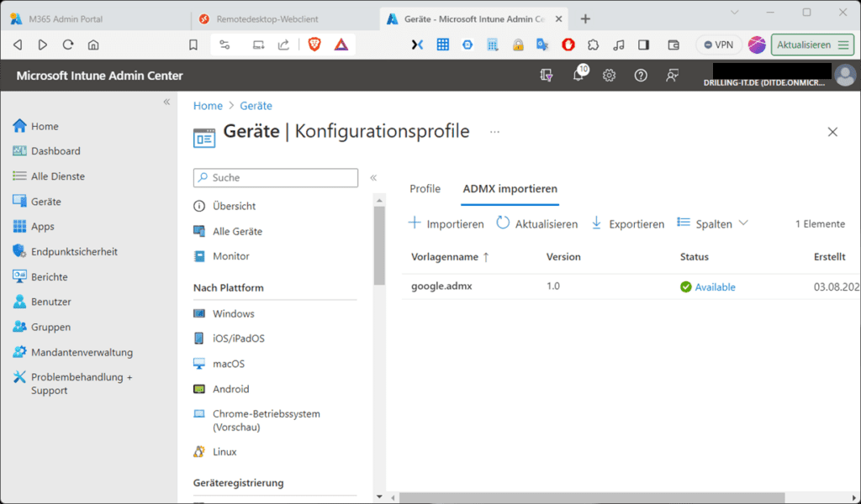Click the Home breadcrumb link
Screen dimensions: 861x504
click(x=208, y=106)
